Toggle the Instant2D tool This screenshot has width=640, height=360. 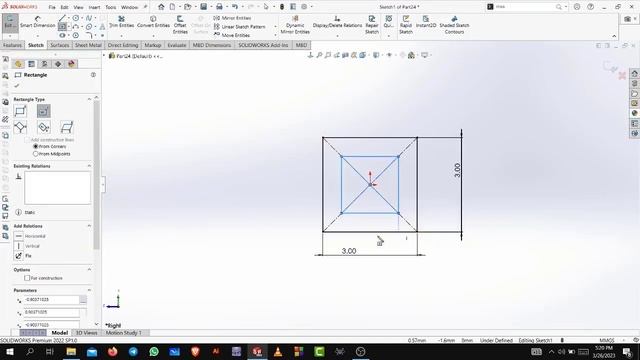tap(426, 22)
